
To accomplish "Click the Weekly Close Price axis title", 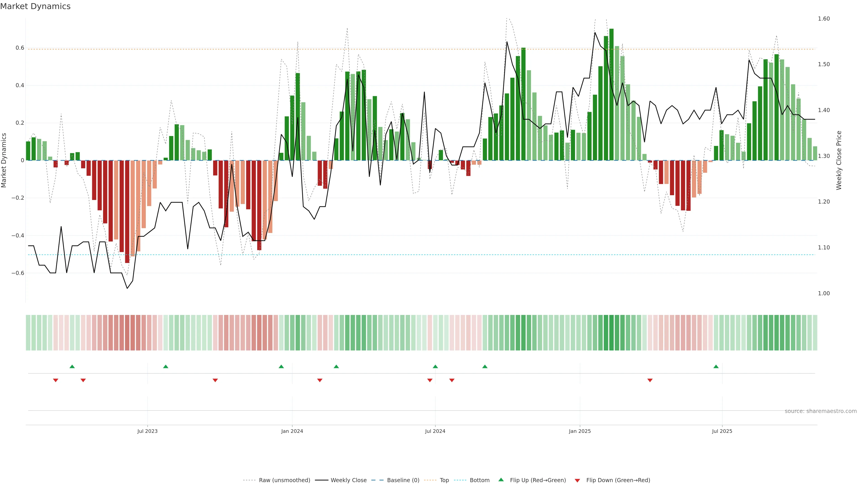I will tap(839, 160).
